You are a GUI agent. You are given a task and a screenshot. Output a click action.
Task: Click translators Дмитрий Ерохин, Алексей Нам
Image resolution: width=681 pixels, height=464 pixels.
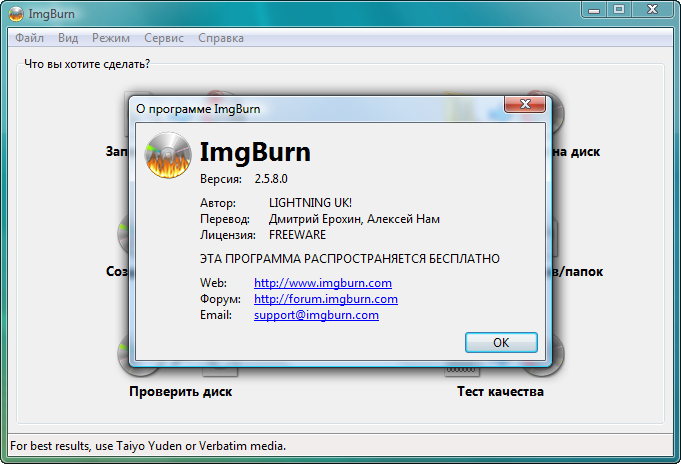tap(354, 219)
